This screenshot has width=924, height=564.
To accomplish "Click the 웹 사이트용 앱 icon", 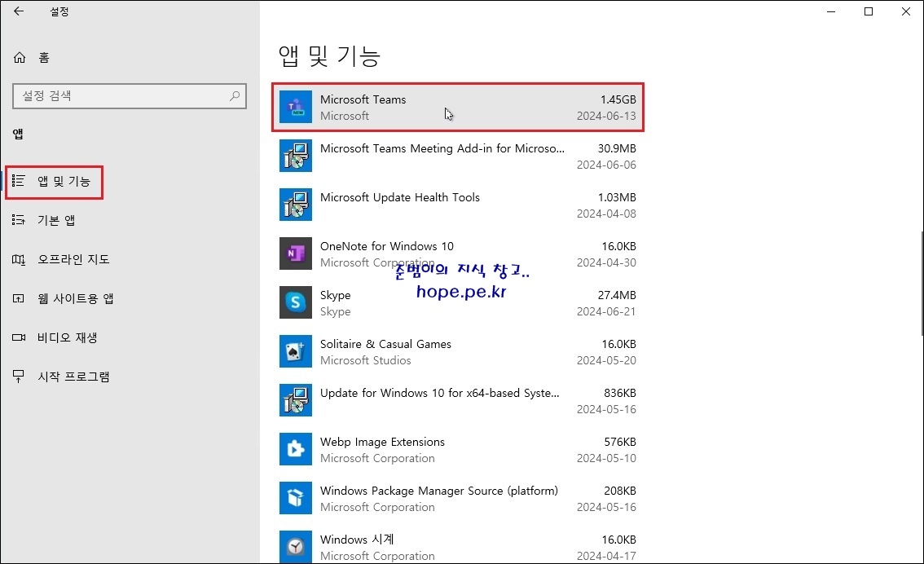I will pyautogui.click(x=19, y=298).
